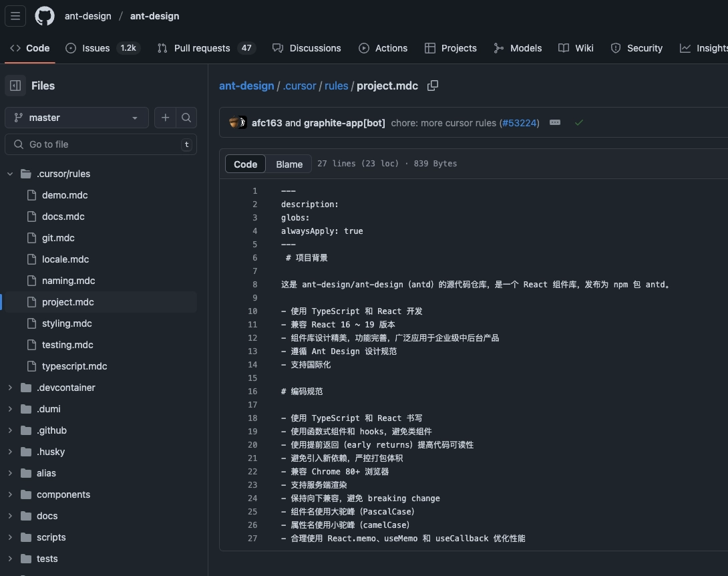Click the GitHub logo icon
The image size is (728, 576).
(x=45, y=16)
